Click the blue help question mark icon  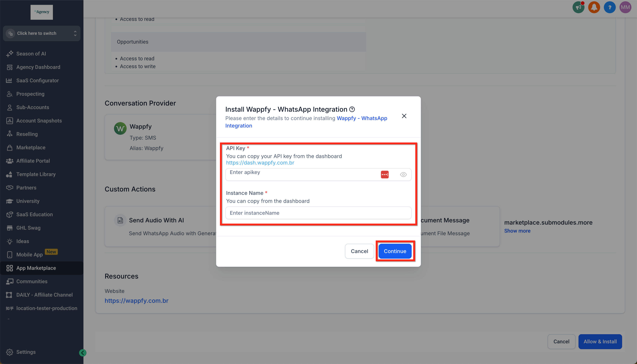coord(609,7)
